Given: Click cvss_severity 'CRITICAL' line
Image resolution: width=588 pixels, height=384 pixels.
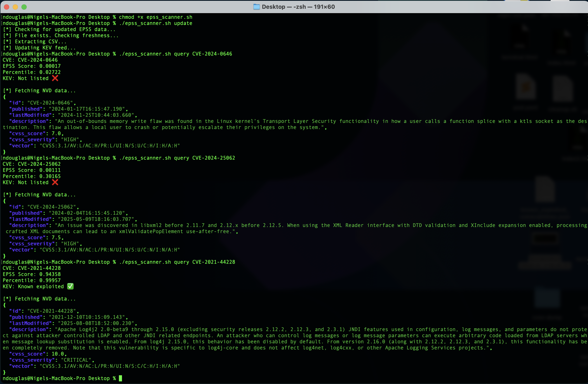Looking at the screenshot, I should (52, 360).
